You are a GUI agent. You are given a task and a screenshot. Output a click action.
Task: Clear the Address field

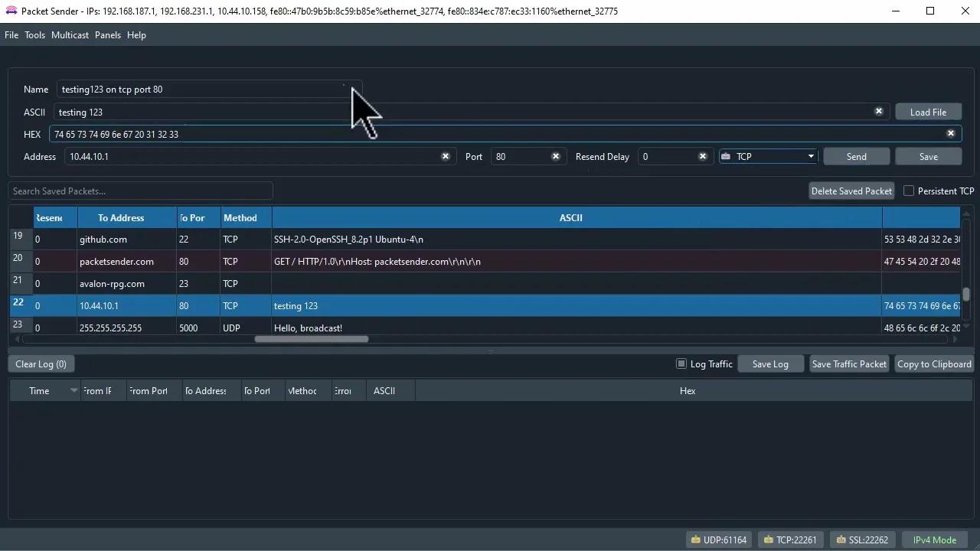click(x=446, y=156)
